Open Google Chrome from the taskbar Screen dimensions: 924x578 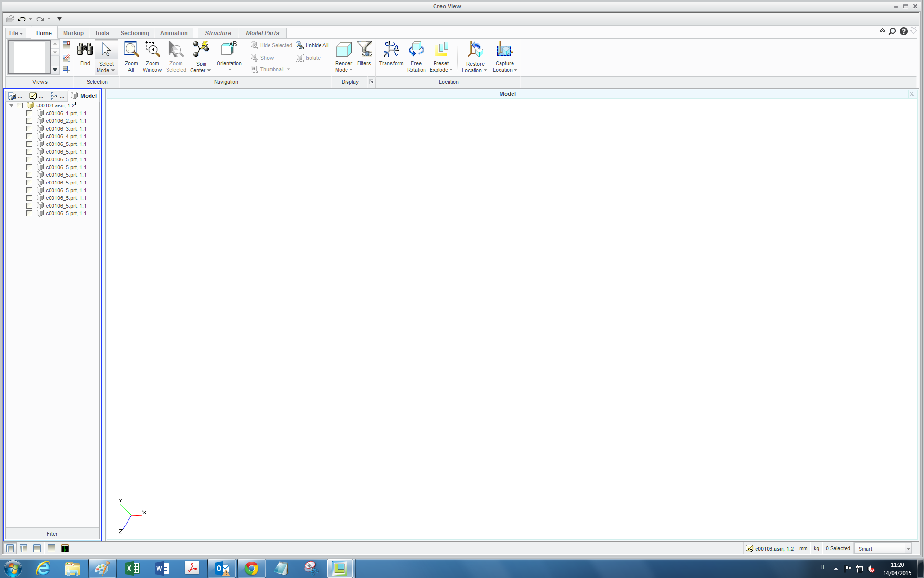coord(252,568)
